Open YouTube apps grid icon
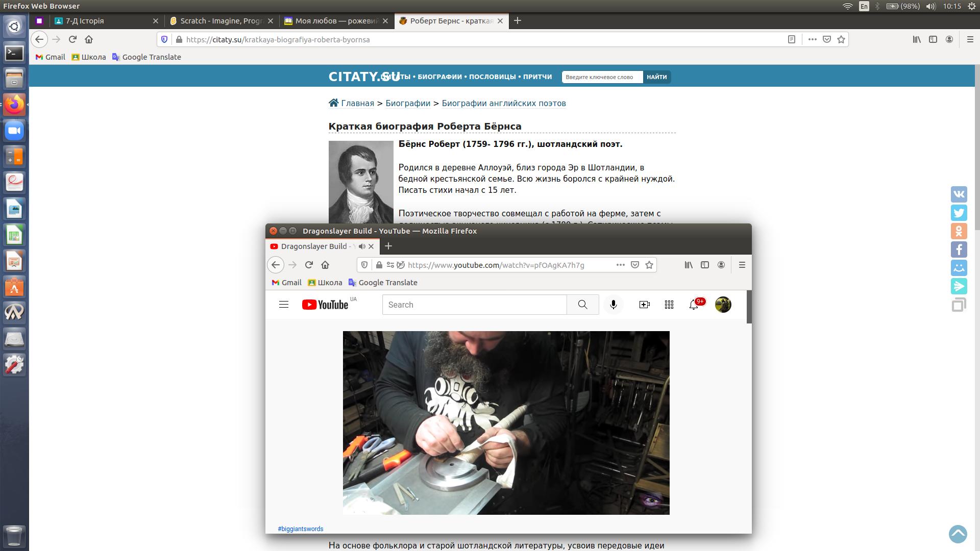 tap(669, 305)
